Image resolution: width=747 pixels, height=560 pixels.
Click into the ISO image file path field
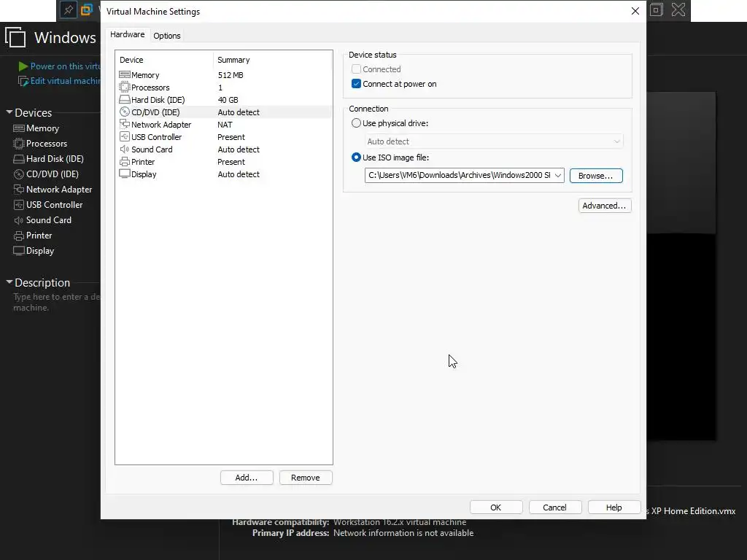459,175
